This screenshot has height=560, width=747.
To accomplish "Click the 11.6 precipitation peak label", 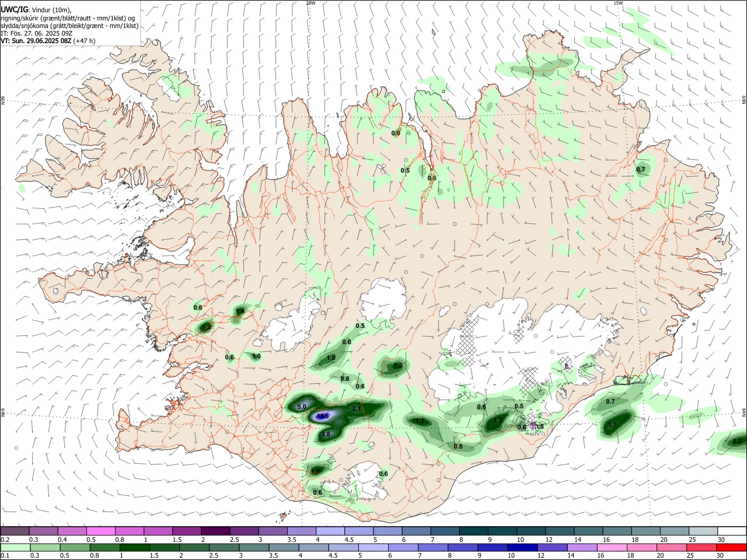I will pos(323,416).
